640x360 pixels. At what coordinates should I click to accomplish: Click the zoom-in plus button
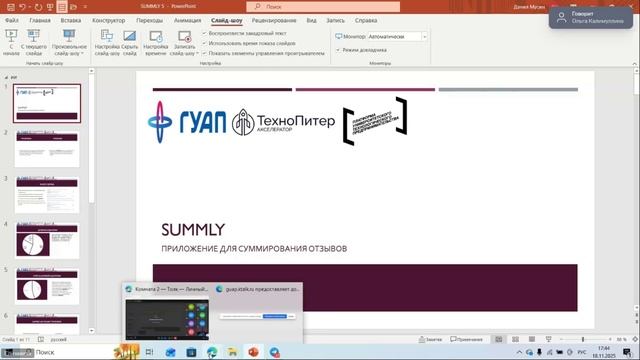(x=610, y=339)
